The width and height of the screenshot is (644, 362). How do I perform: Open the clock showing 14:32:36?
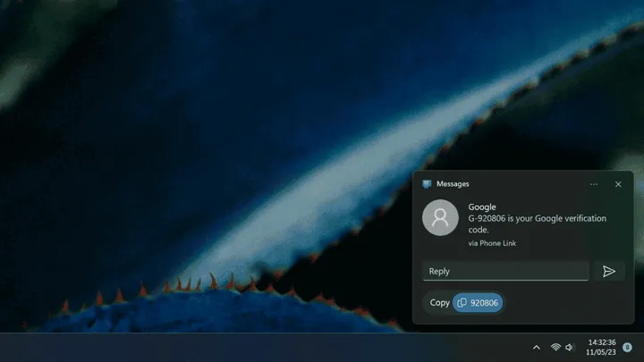pyautogui.click(x=602, y=342)
